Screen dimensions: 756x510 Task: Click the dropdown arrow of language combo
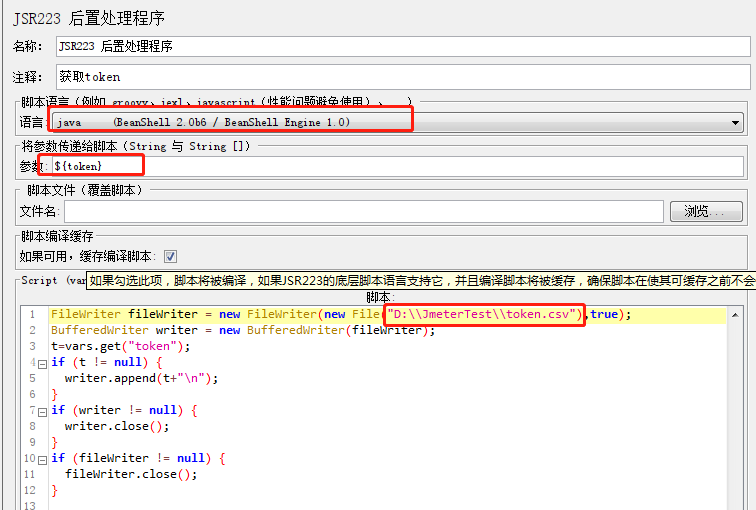735,122
